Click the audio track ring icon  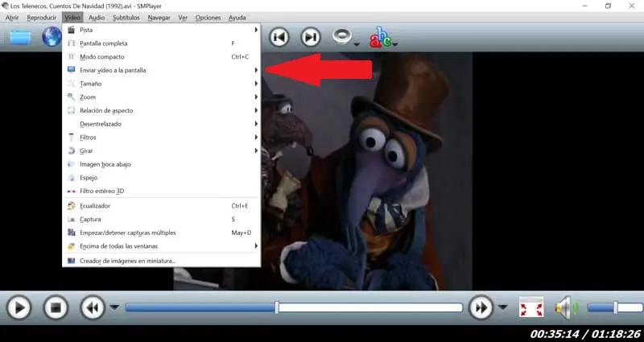coord(341,36)
